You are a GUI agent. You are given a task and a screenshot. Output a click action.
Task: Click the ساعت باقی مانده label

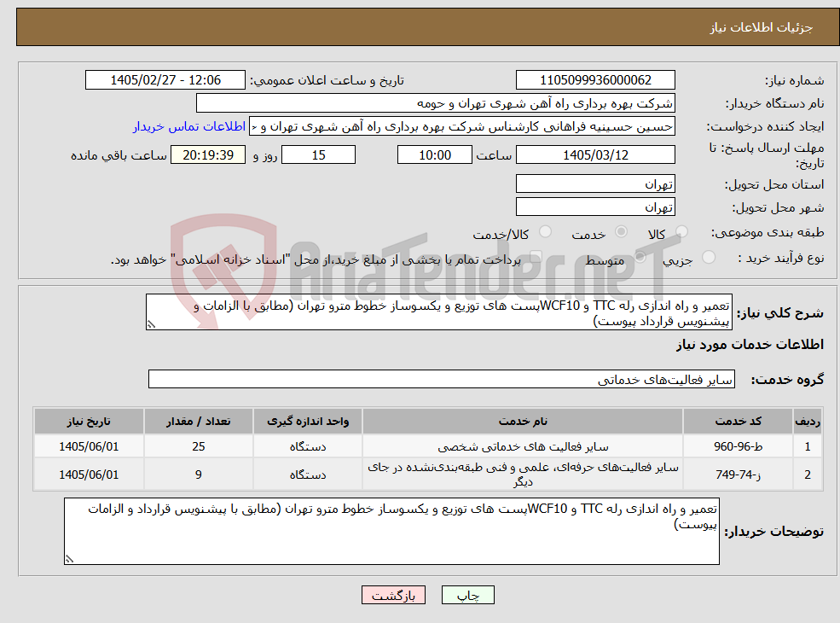tap(119, 155)
